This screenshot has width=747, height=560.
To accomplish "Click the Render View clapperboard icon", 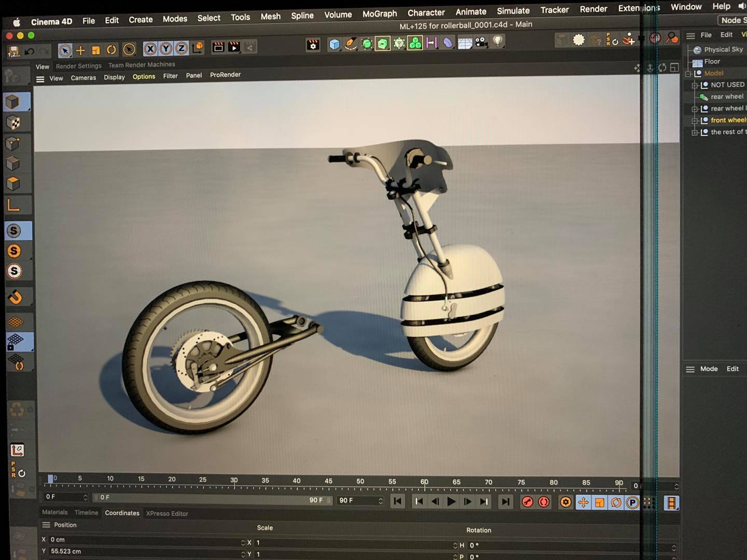I will (x=218, y=48).
